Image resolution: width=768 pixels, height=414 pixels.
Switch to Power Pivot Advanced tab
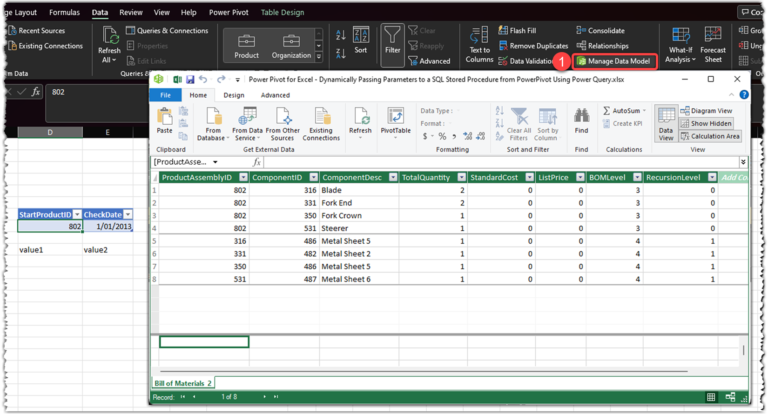[x=275, y=95]
